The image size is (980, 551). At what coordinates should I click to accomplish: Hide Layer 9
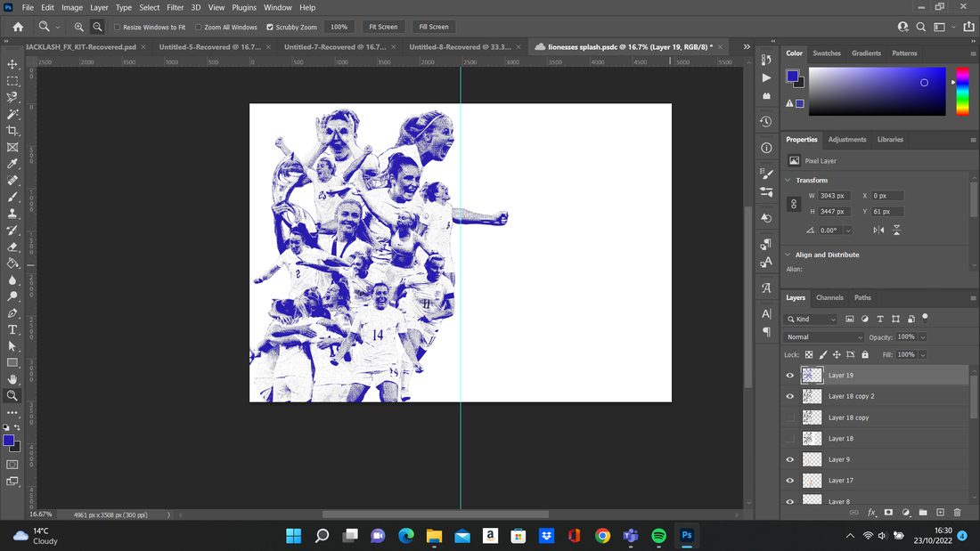(x=790, y=460)
